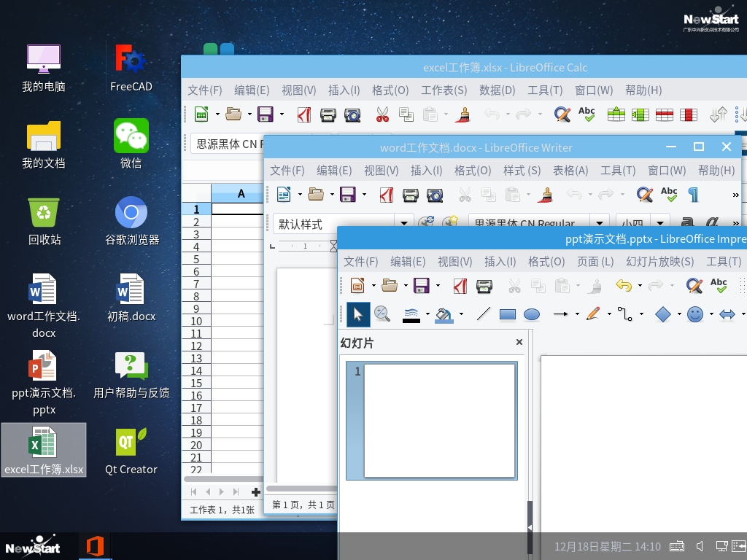Click Insert Rows icon in Calc toolbar
747x560 pixels.
coord(616,114)
